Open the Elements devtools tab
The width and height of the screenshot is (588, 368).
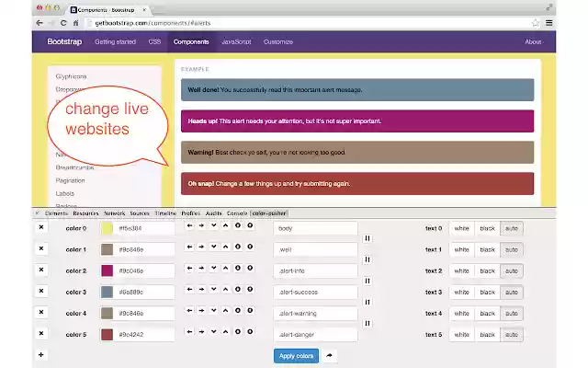click(56, 213)
